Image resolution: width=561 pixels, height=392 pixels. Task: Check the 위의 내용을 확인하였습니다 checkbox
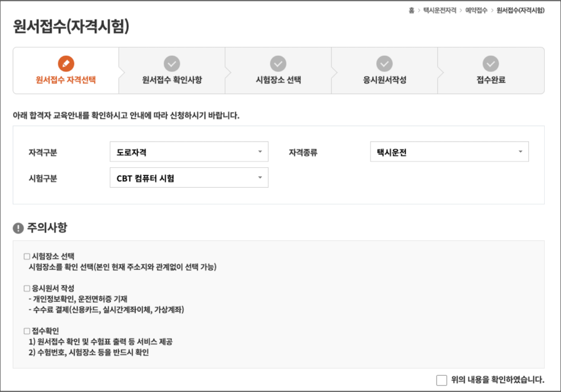(441, 380)
